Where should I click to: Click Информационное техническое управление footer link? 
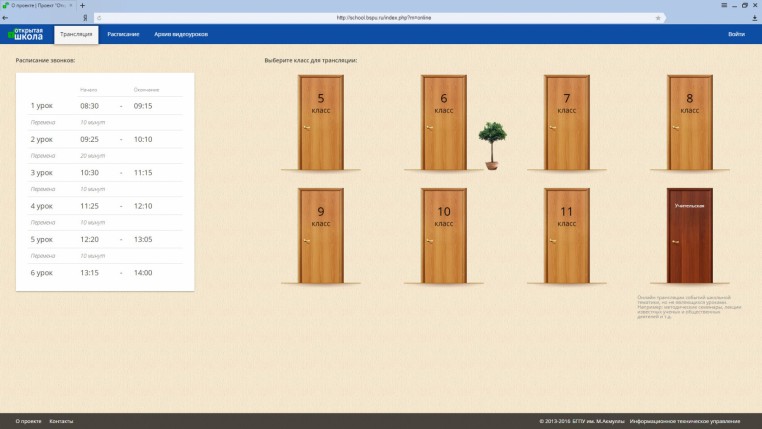point(685,421)
